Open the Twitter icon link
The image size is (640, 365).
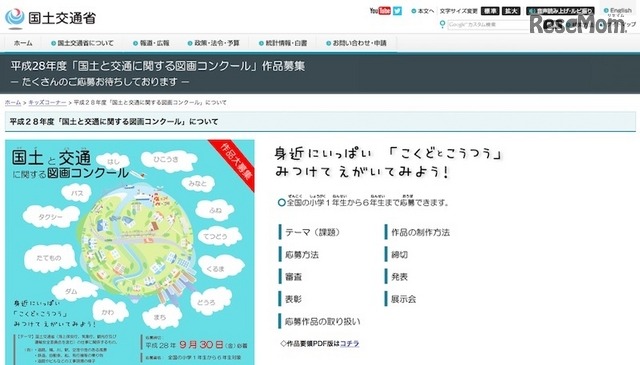398,11
